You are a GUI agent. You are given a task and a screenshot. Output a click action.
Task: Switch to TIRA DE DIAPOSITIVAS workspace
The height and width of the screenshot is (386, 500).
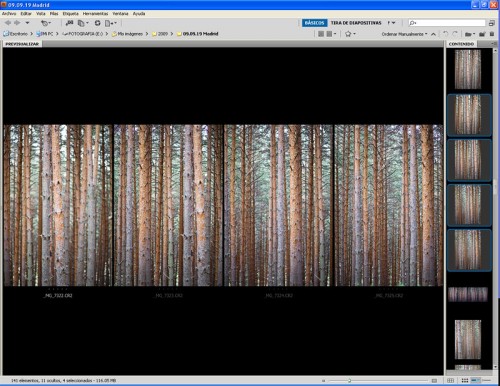[x=356, y=23]
